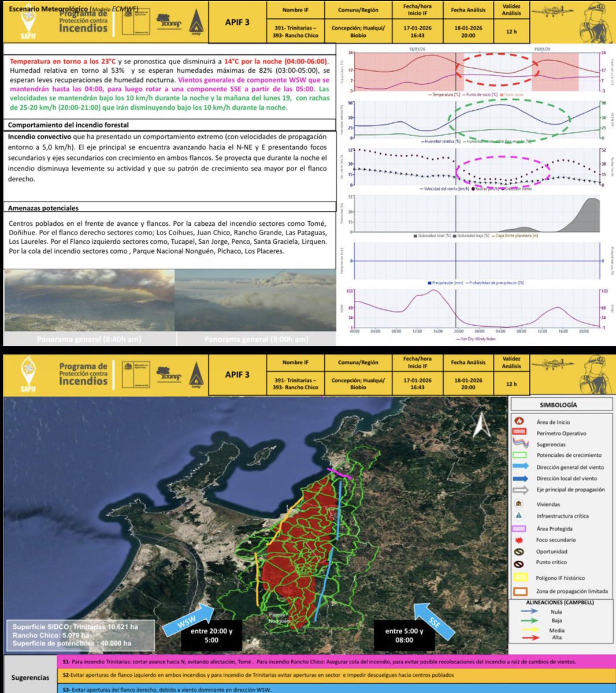
Task: Click the Viviendas house icon in the symbology
Action: point(519,504)
